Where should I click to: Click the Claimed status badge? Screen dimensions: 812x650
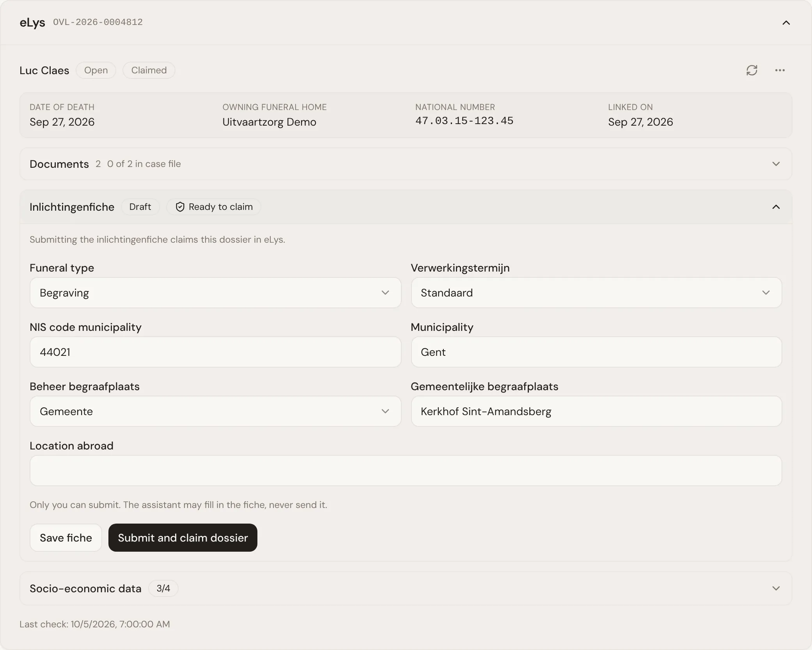tap(149, 70)
